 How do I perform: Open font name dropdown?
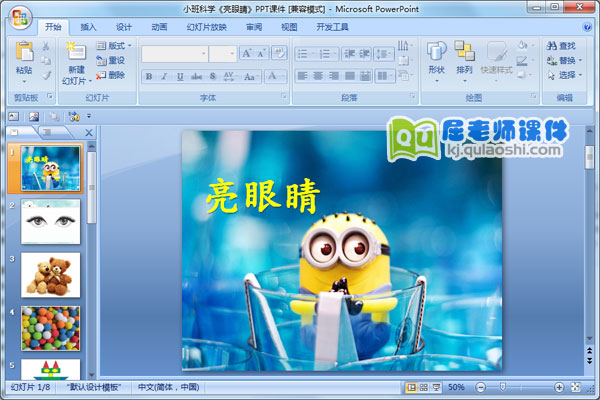pyautogui.click(x=204, y=54)
